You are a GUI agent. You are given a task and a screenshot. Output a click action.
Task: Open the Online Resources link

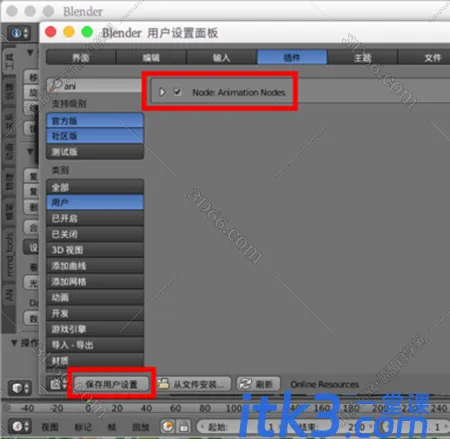[x=325, y=384]
